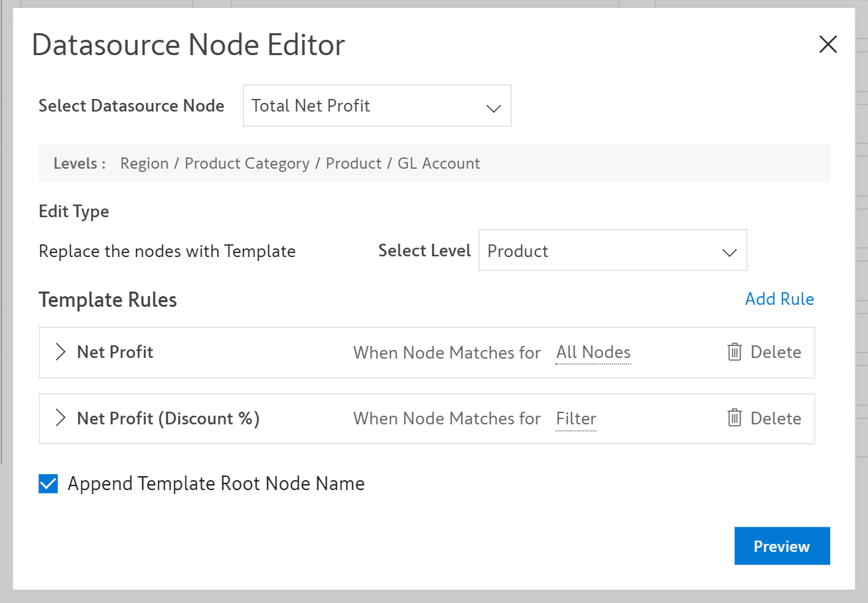
Task: Expand the Net Profit rule chevron
Action: (x=60, y=352)
